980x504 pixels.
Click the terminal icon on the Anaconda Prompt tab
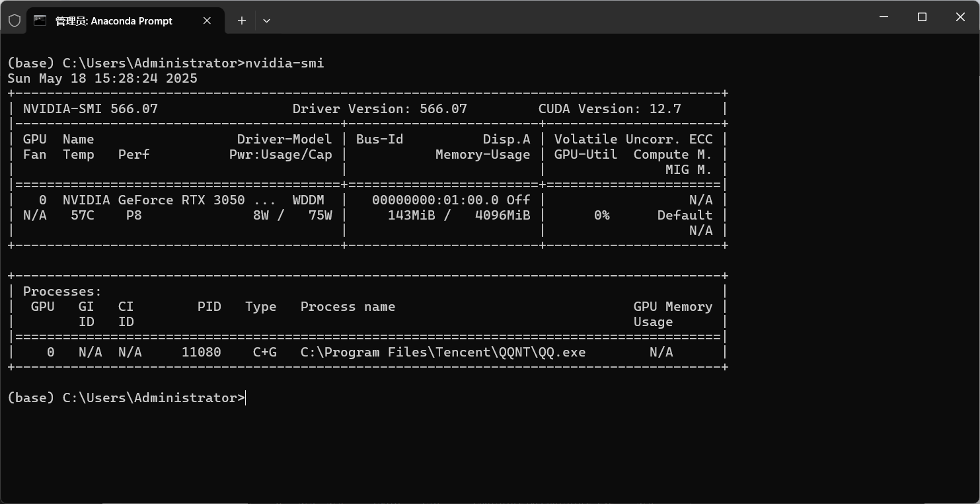point(40,21)
